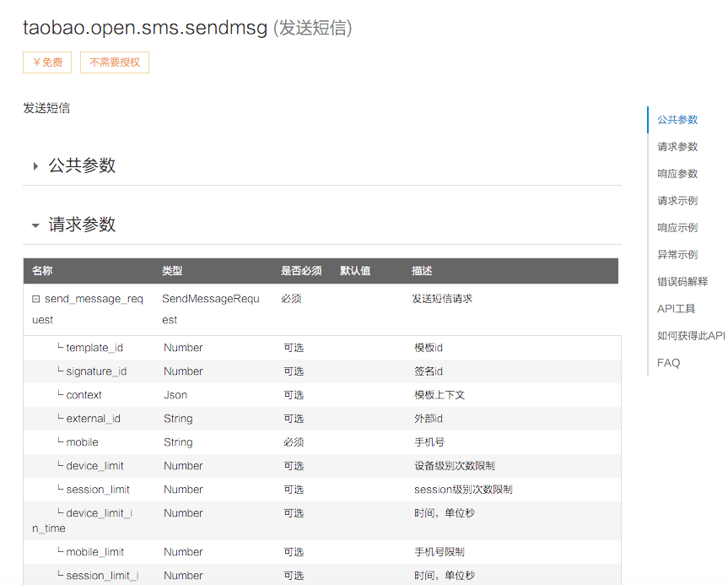Viewport: 728px width, 585px height.
Task: Select 响应示例 in side navigation
Action: (x=677, y=228)
